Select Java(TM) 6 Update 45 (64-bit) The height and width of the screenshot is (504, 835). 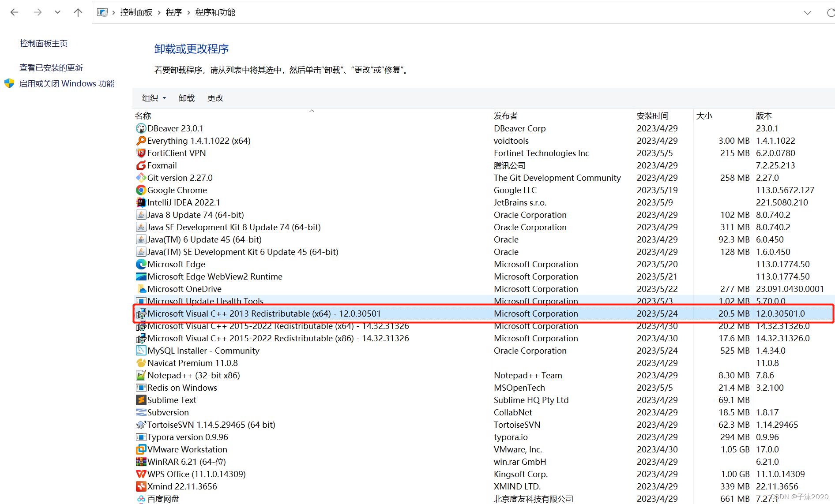[484, 239]
